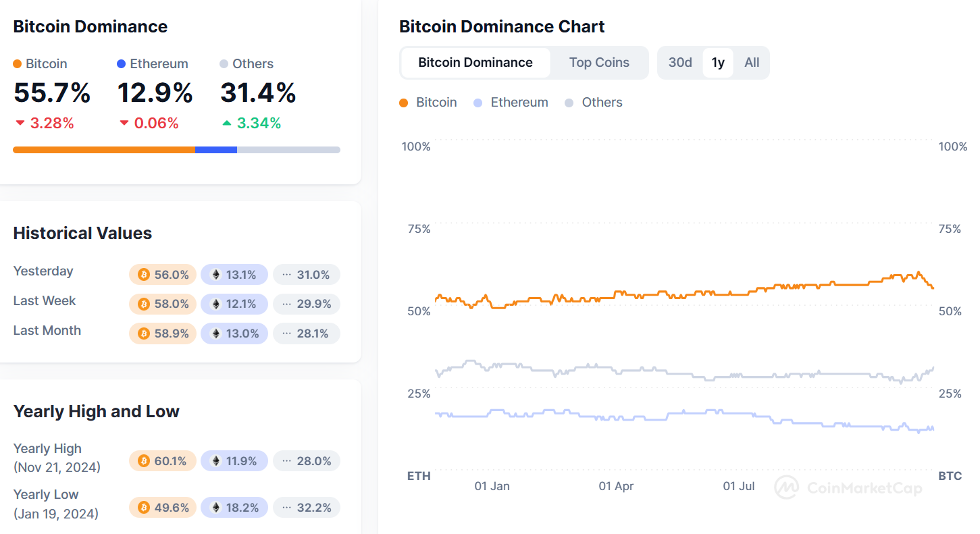Click Yearly Low Bitcoin 49.6% badge

tap(163, 507)
